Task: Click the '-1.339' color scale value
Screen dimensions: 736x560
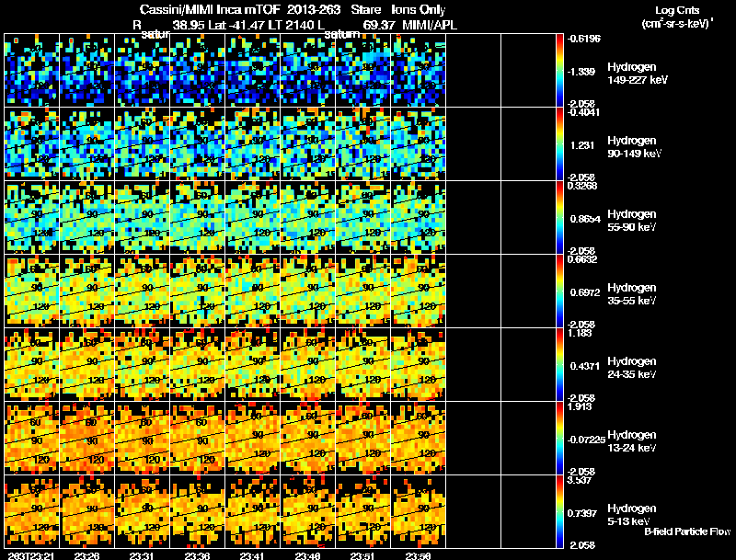Action: (x=581, y=72)
